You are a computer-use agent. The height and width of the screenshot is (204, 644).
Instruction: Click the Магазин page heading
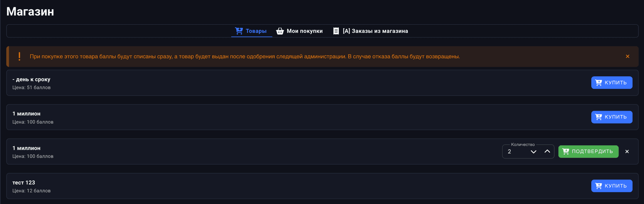(x=30, y=12)
